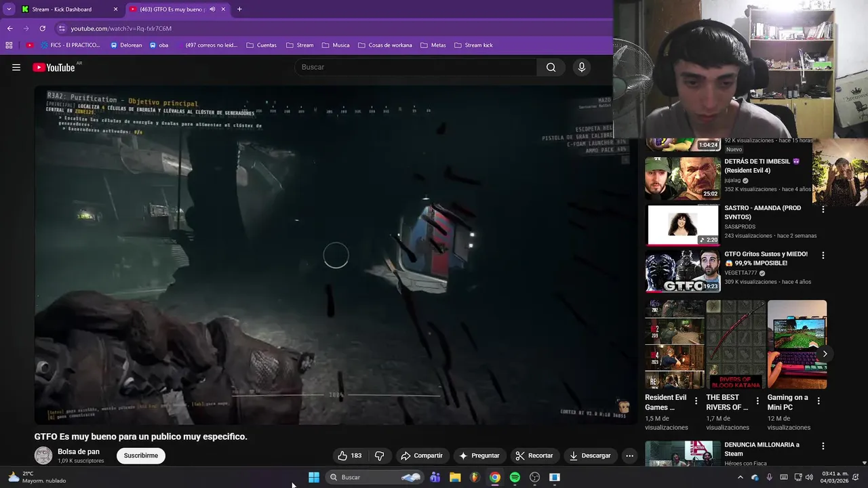Open the Bolsa de pan channel avatar
868x488 pixels.
click(43, 455)
